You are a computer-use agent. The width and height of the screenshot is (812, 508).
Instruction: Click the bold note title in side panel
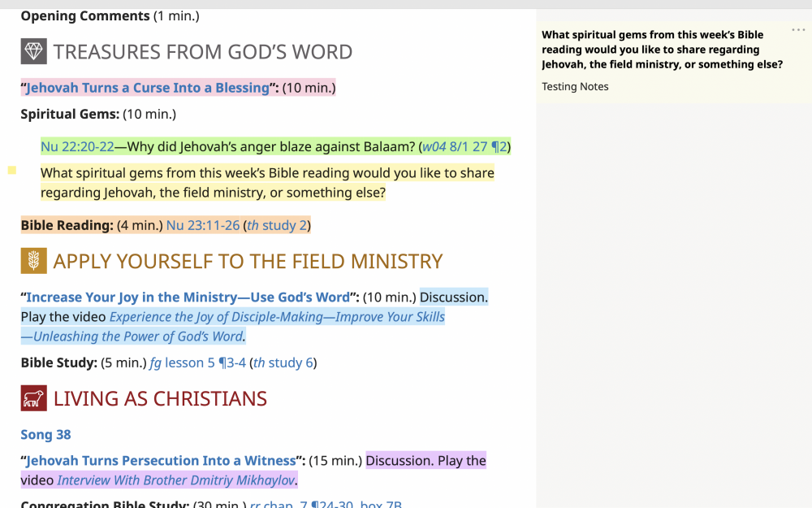[x=662, y=50]
